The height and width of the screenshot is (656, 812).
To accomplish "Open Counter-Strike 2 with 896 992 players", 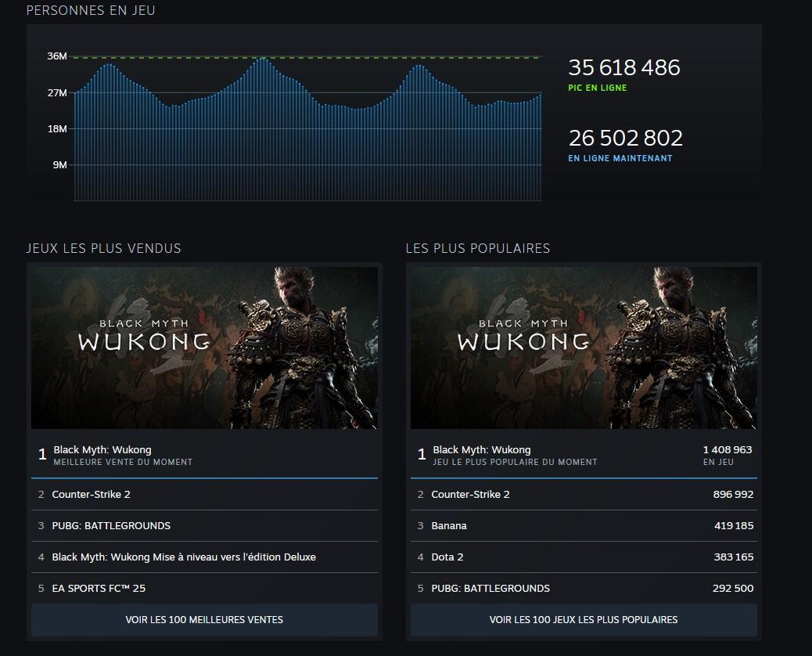I will point(584,494).
